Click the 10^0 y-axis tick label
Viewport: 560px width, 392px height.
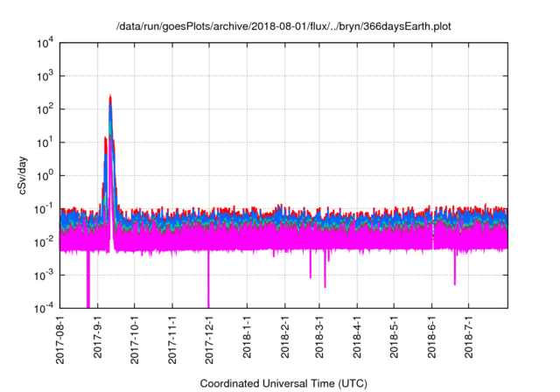tap(45, 176)
